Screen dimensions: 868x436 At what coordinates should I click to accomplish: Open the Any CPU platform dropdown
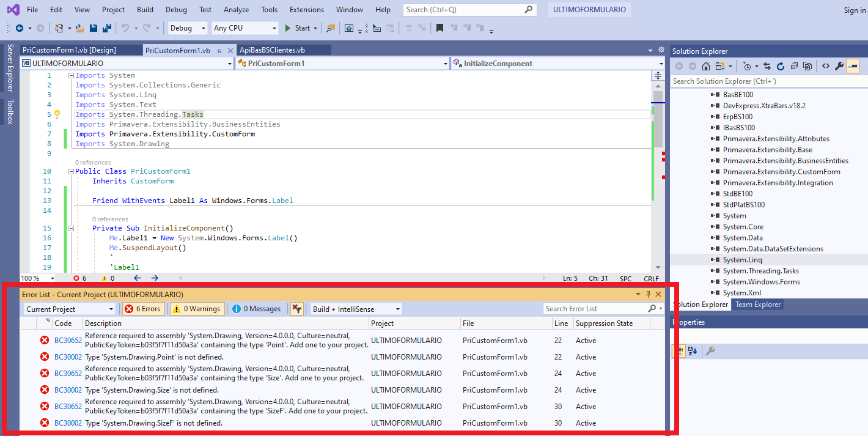pyautogui.click(x=245, y=28)
